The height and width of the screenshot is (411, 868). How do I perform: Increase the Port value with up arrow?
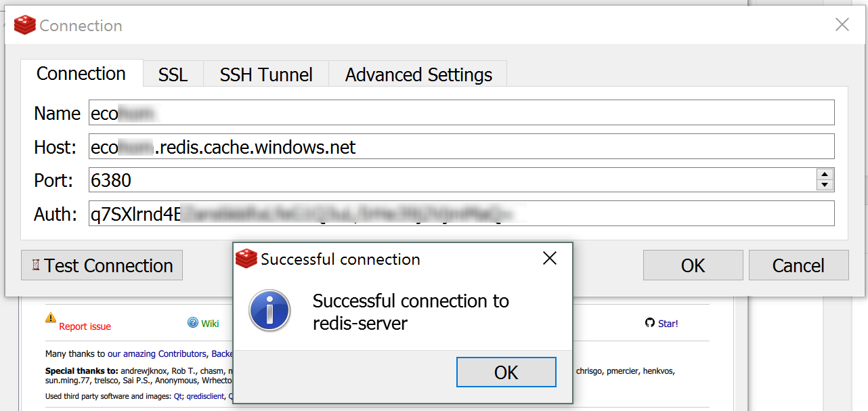tap(825, 174)
